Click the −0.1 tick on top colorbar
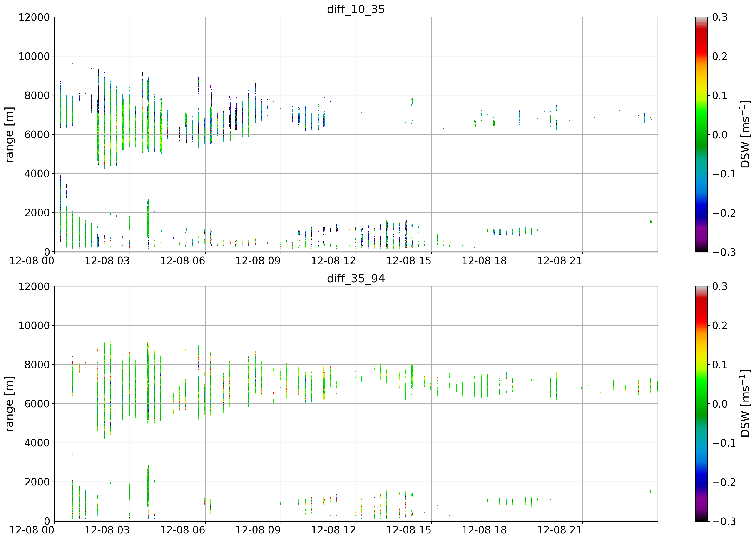Screen dimensions: 756x540 pos(724,174)
